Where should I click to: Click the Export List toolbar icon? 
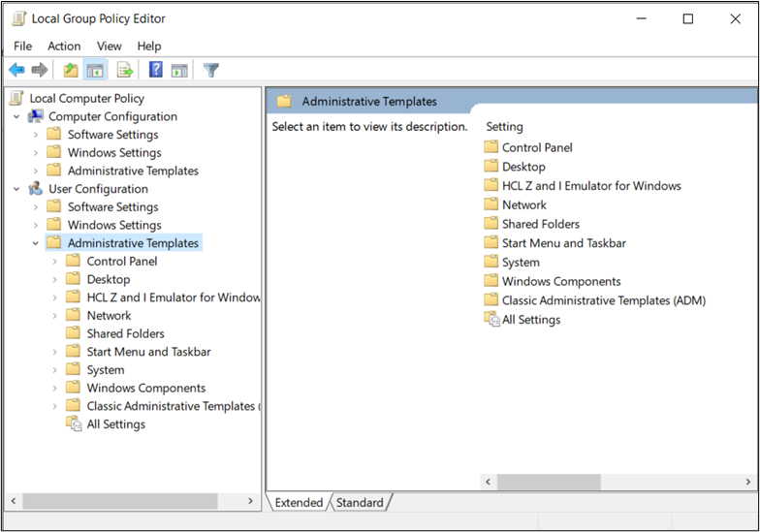pos(124,70)
